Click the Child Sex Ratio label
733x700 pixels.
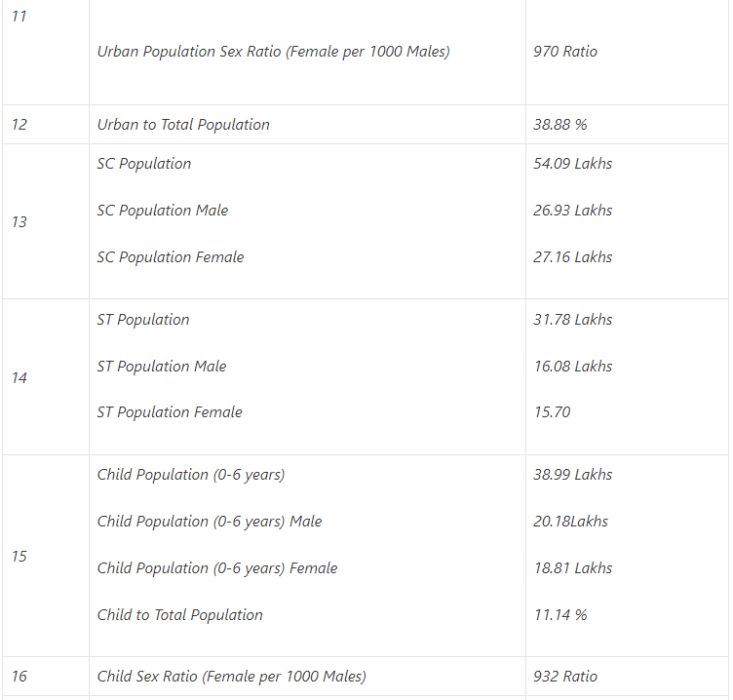[x=232, y=677]
